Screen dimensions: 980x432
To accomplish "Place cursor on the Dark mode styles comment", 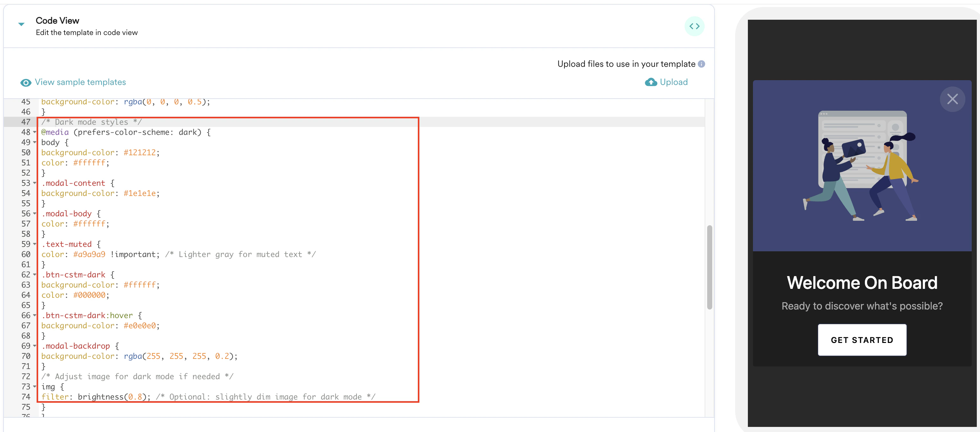I will [x=91, y=122].
